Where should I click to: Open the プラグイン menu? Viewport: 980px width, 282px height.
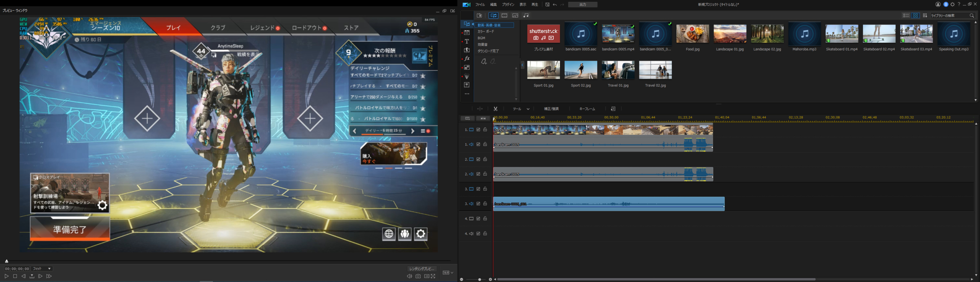tap(508, 5)
